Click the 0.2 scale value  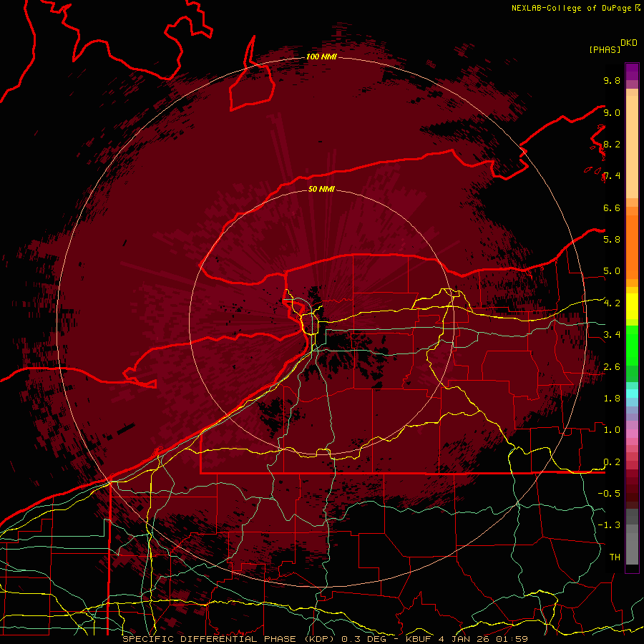click(612, 462)
